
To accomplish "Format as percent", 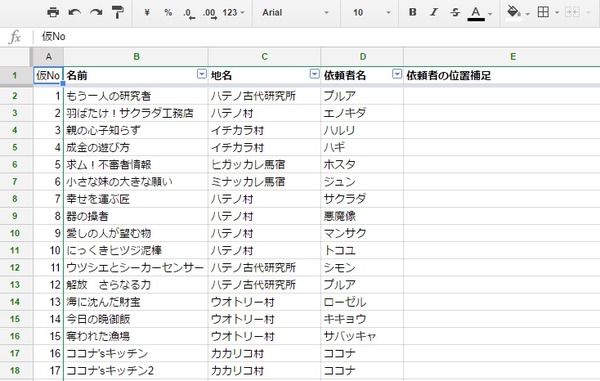I will coord(168,13).
